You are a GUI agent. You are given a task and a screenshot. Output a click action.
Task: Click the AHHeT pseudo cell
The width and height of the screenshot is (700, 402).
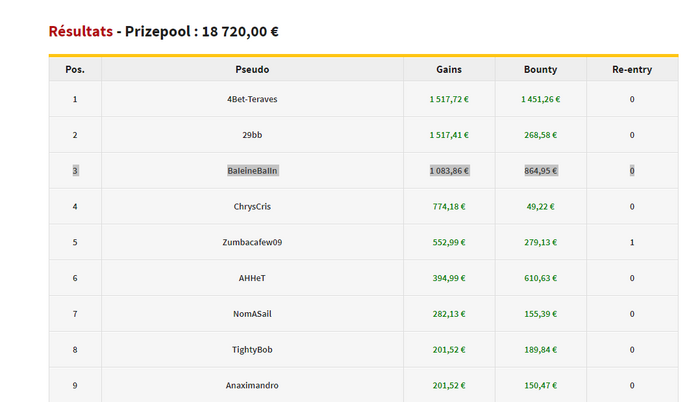(252, 278)
